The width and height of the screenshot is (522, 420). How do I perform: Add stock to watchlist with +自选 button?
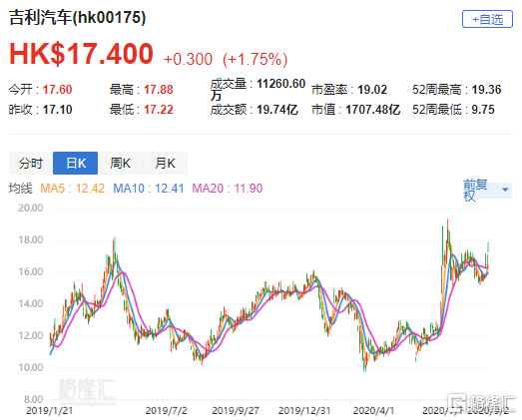(487, 19)
